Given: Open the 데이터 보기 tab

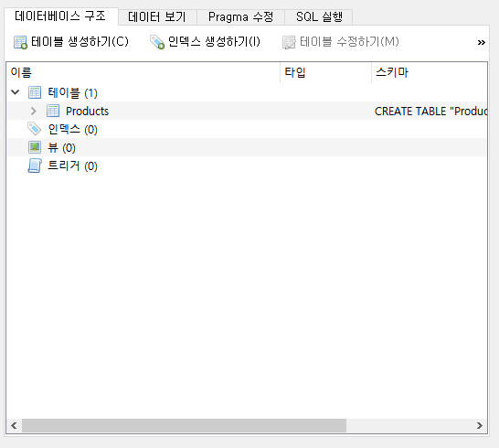Looking at the screenshot, I should click(x=157, y=16).
